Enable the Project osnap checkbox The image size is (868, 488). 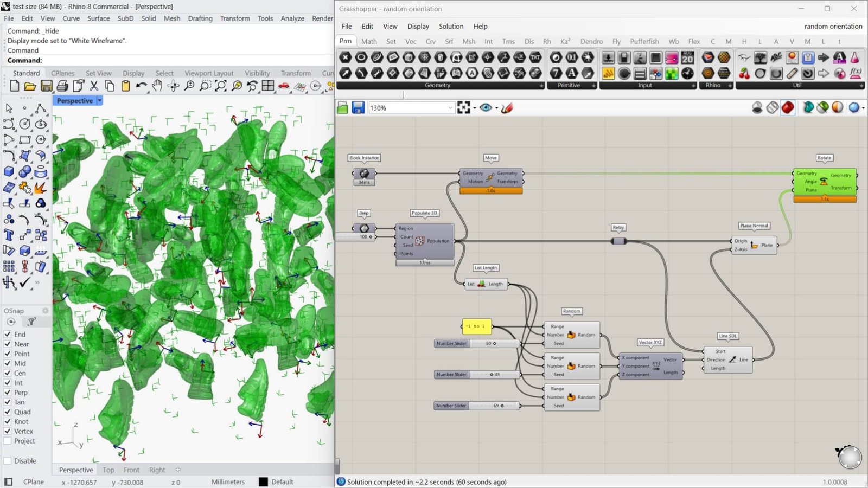8,441
